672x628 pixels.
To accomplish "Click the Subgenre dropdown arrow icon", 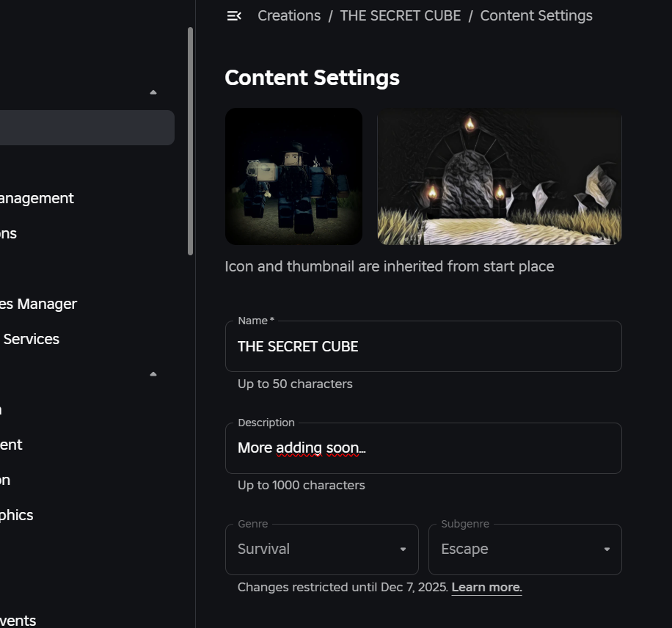I will 607,549.
